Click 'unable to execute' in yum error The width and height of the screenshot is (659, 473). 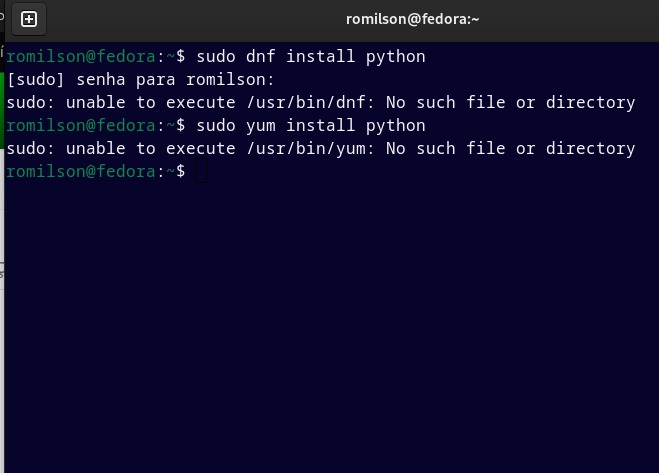coord(150,148)
